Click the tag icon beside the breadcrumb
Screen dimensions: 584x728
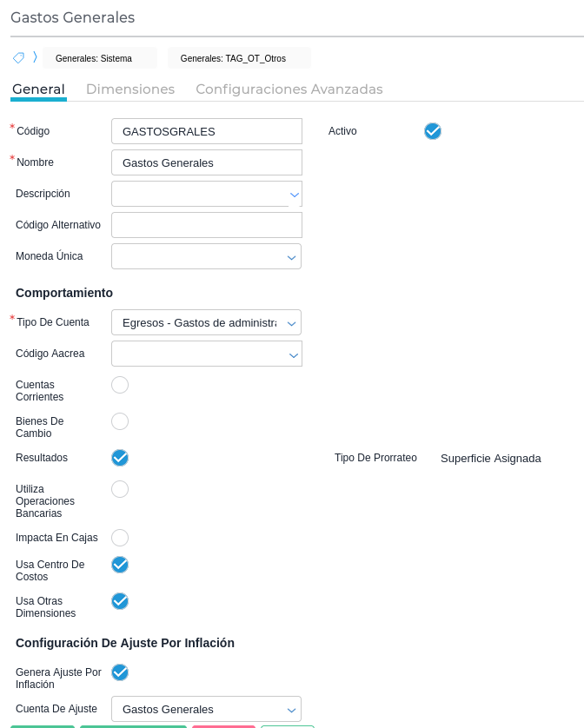18,57
